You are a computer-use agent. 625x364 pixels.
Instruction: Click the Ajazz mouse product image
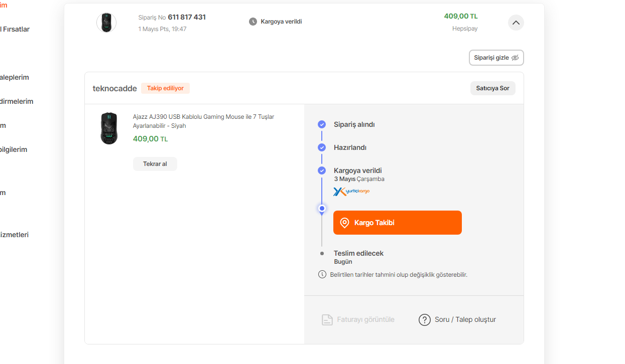[109, 128]
